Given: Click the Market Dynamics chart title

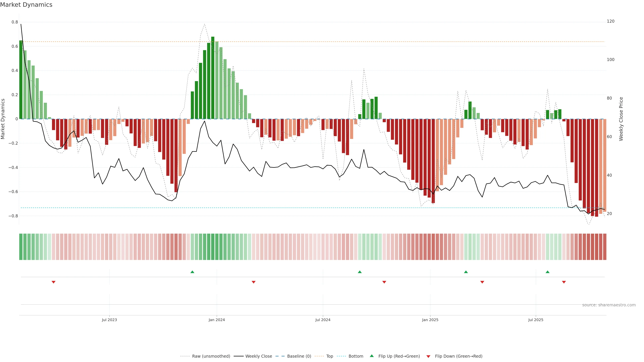Looking at the screenshot, I should click(26, 5).
